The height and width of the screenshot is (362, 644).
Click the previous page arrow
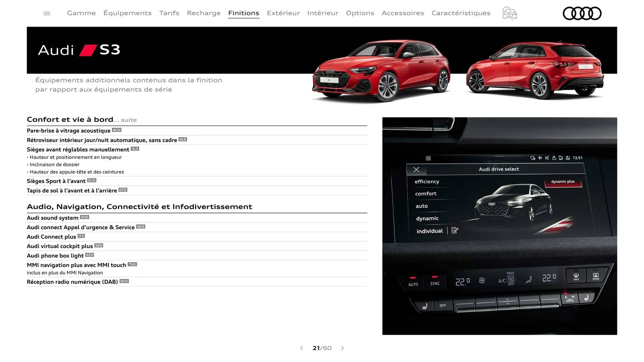[x=301, y=348]
